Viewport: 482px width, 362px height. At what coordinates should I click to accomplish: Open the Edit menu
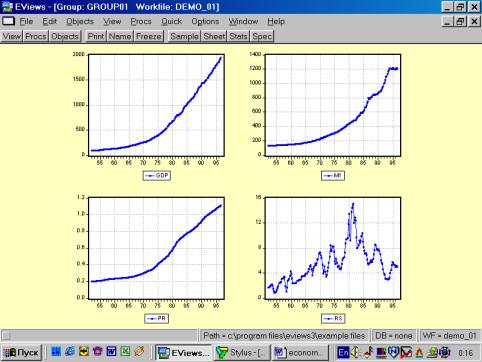pyautogui.click(x=49, y=21)
